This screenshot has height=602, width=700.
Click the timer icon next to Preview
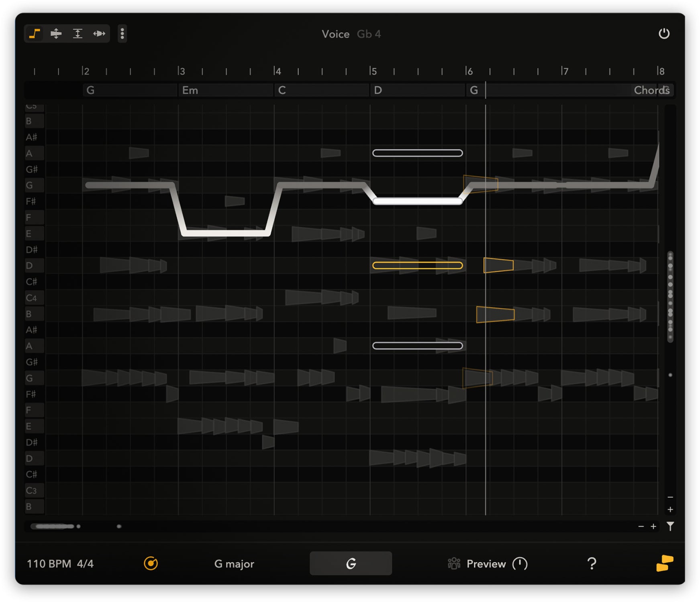520,563
